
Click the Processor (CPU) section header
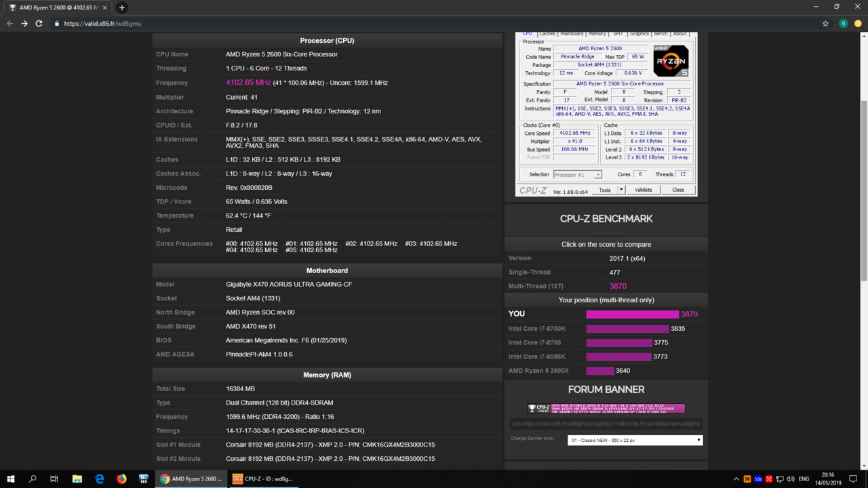(327, 41)
